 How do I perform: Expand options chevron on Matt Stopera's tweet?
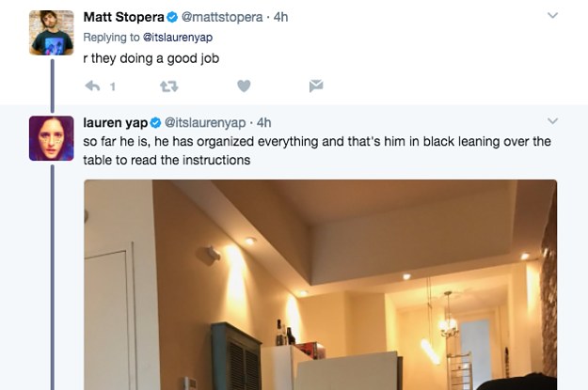pyautogui.click(x=553, y=15)
